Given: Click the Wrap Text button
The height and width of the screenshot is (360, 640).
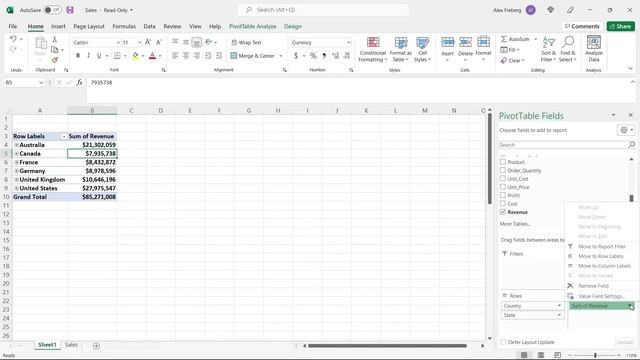Looking at the screenshot, I should tap(247, 42).
